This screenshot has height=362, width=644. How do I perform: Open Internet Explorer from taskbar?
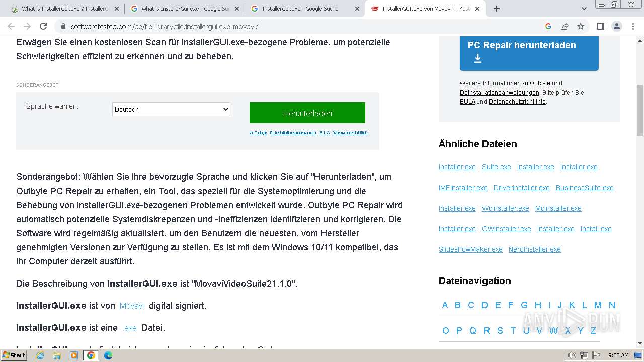[x=40, y=355]
